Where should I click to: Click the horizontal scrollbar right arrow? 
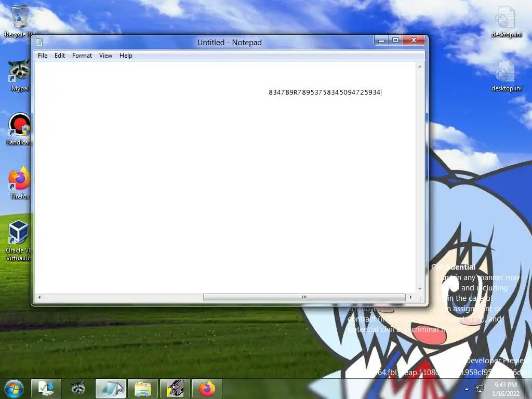click(410, 297)
